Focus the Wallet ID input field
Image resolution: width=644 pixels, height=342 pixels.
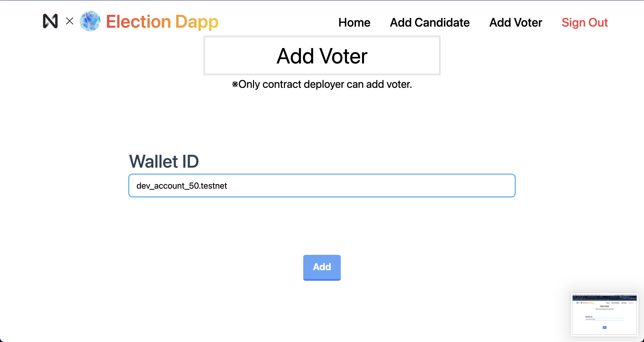point(322,186)
